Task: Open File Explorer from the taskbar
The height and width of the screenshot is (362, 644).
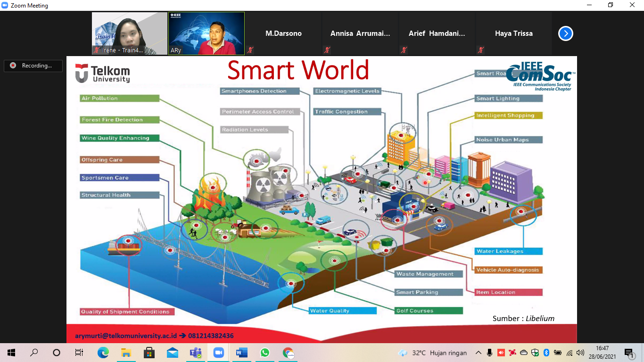Action: (x=126, y=353)
